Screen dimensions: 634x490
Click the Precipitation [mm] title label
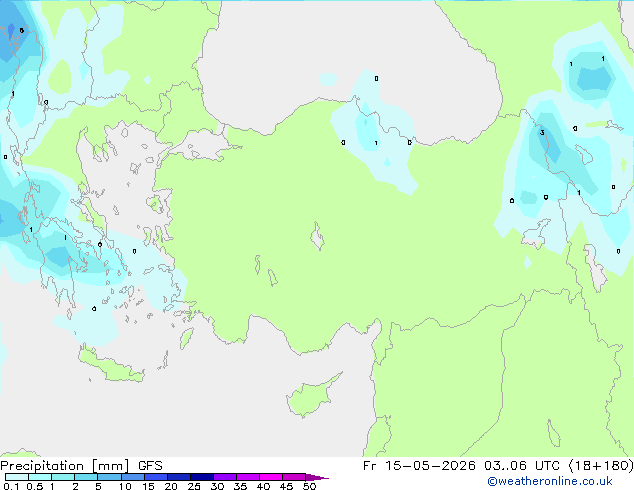pos(65,466)
